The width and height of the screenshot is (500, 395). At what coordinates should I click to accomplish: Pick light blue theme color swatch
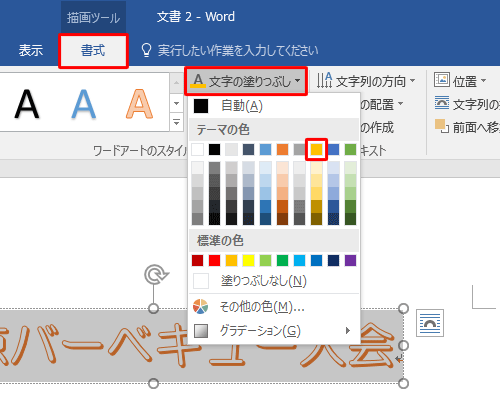coord(266,150)
